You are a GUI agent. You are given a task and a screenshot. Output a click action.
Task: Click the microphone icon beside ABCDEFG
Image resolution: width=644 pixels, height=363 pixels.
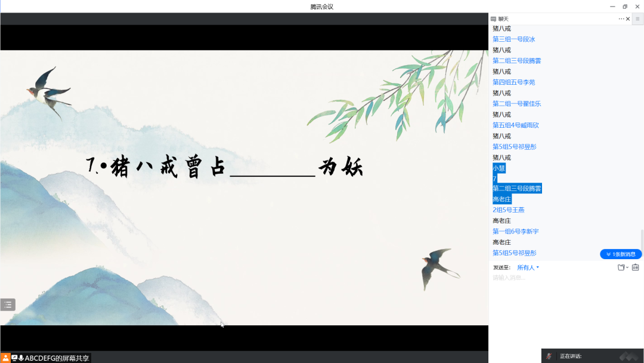pyautogui.click(x=21, y=358)
